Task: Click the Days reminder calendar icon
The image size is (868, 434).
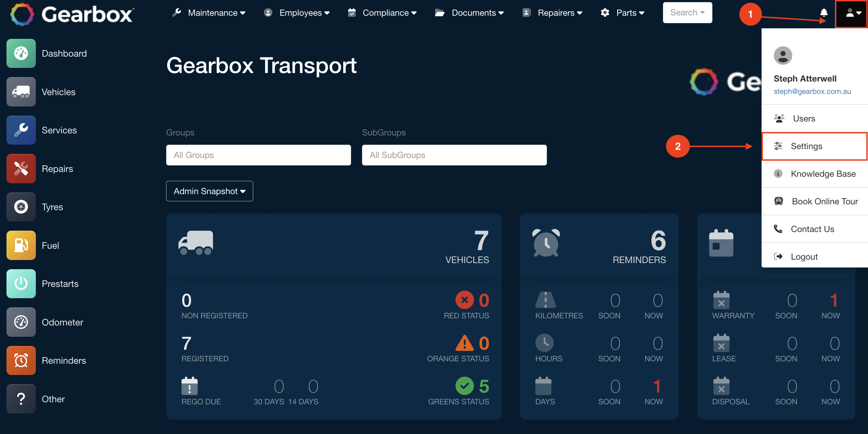Action: pyautogui.click(x=544, y=386)
